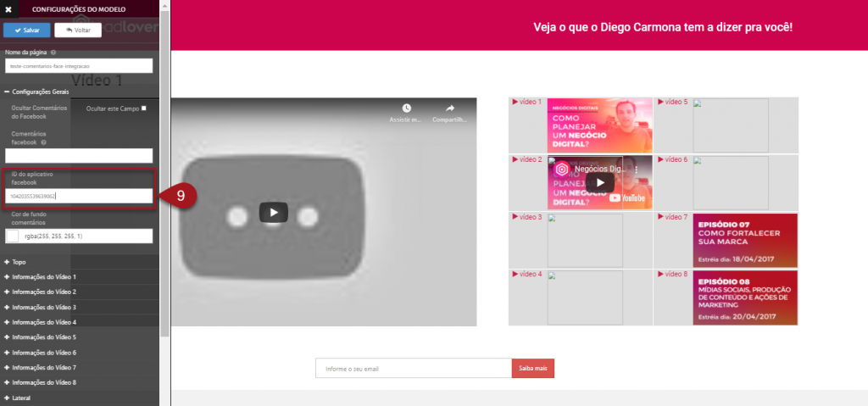Viewport: 868px width, 406px height.
Task: Click the Watch Later clock icon
Action: tap(407, 108)
